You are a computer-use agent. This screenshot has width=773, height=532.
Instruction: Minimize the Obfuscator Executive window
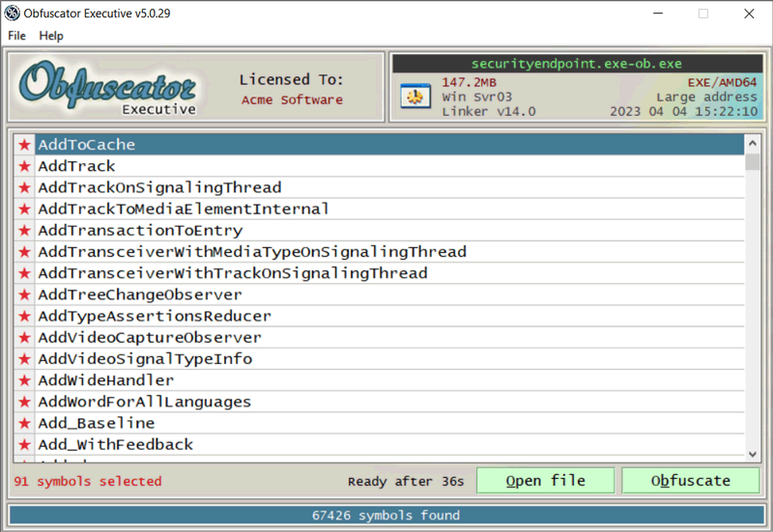658,14
